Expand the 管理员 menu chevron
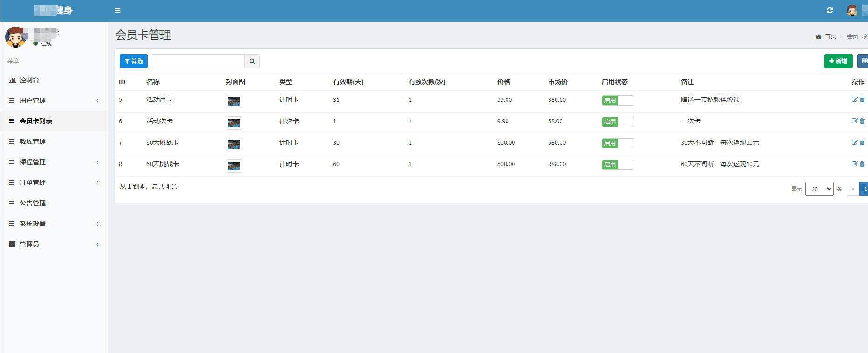 coord(97,244)
